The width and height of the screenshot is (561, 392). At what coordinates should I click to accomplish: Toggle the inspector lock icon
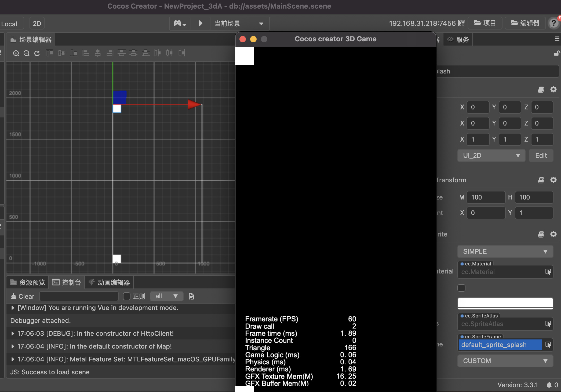pos(557,54)
